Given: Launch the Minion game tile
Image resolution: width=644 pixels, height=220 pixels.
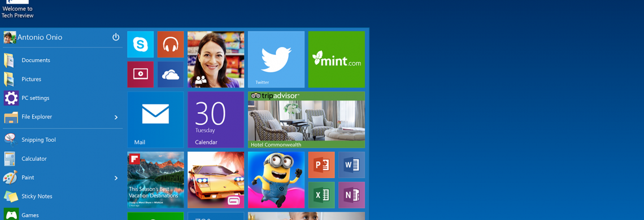Looking at the screenshot, I should point(276,180).
